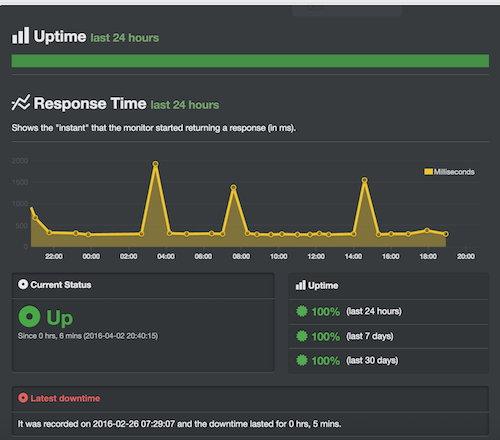Viewport: 500px width, 440px height.
Task: Click the 08:00 x-axis label
Action: click(x=241, y=256)
